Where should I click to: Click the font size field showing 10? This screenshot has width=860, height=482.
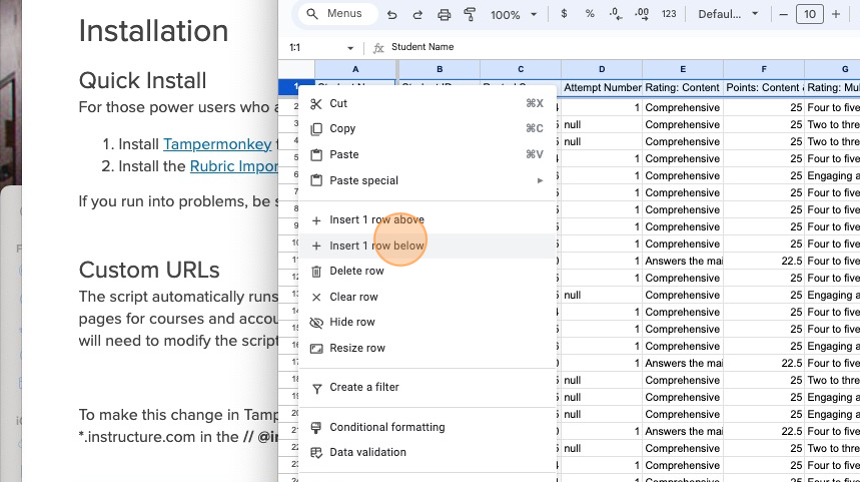pyautogui.click(x=809, y=14)
